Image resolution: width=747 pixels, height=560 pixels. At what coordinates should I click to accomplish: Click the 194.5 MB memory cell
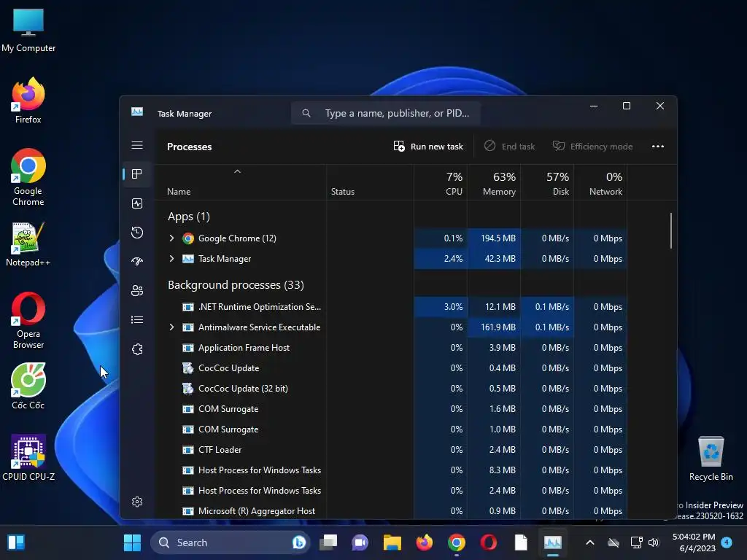[x=494, y=238]
